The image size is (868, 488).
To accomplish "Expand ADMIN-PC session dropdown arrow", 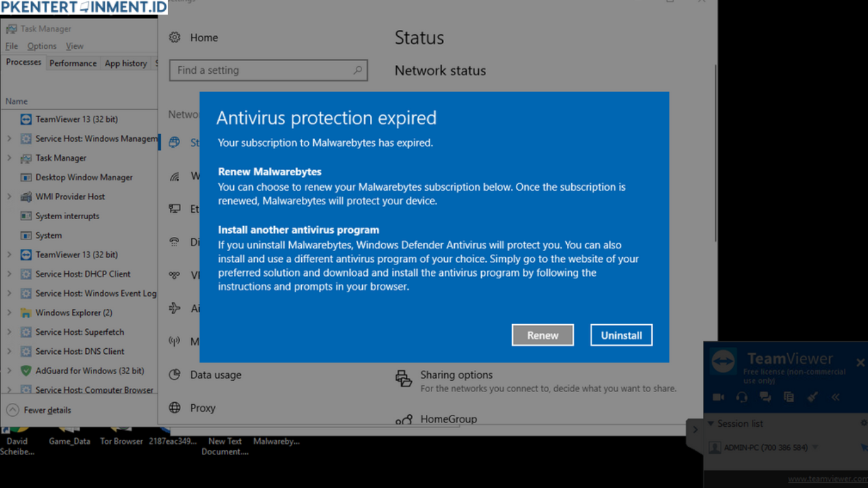I will pos(814,447).
